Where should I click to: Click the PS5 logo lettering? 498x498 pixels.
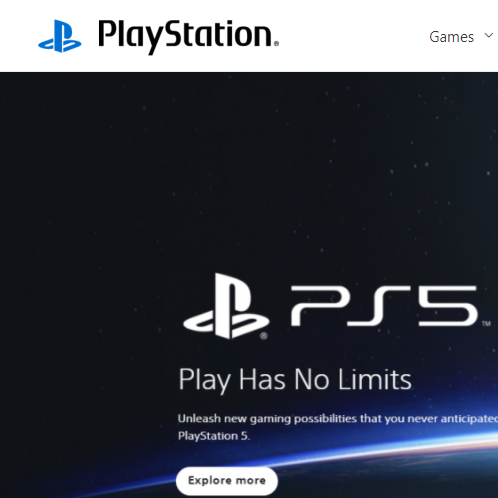pyautogui.click(x=384, y=306)
